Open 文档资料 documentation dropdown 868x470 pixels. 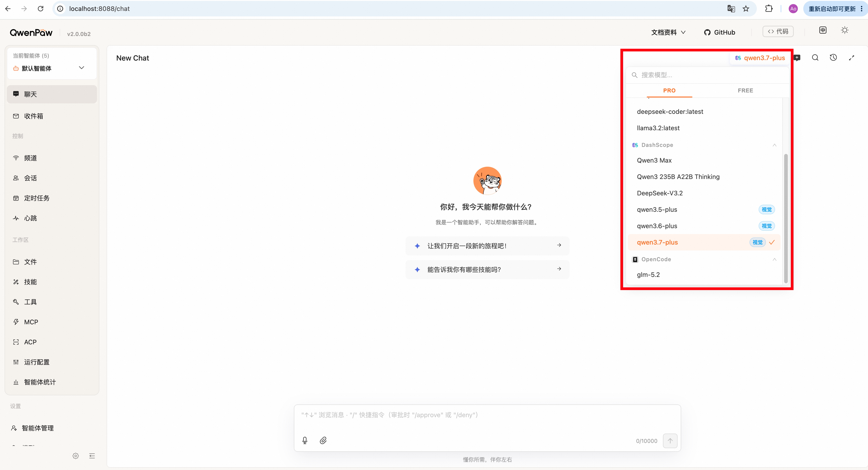click(x=668, y=32)
